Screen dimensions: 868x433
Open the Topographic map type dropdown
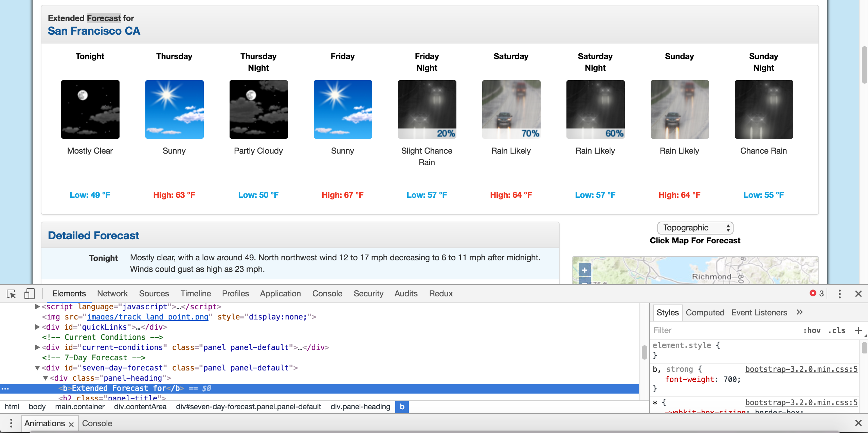point(695,228)
